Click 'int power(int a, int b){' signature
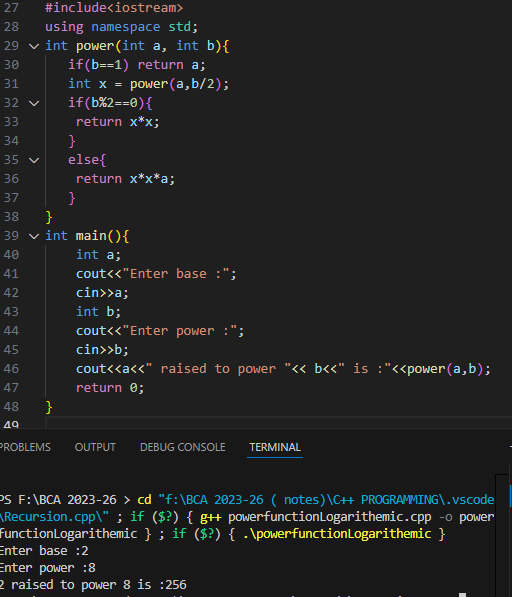 coord(137,46)
